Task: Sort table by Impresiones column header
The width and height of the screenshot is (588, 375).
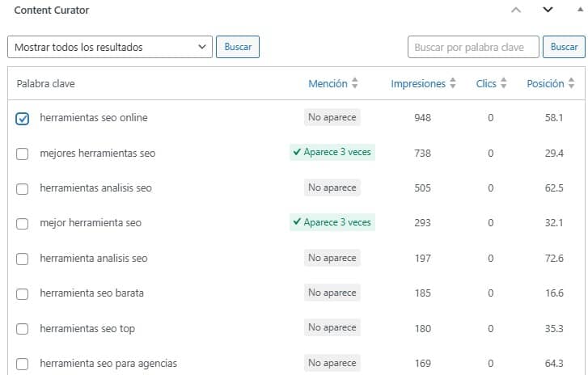Action: pyautogui.click(x=417, y=83)
